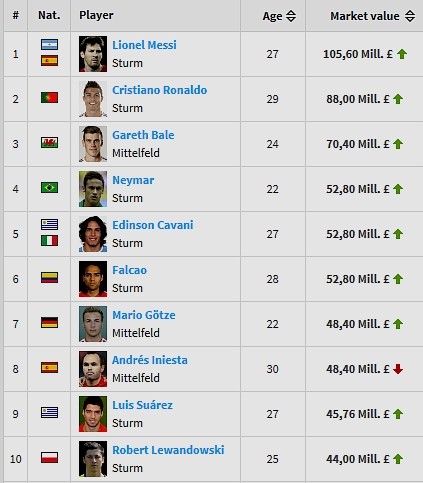Open Edinson Cavani's player page
Screen dimensions: 423x483
tap(153, 225)
